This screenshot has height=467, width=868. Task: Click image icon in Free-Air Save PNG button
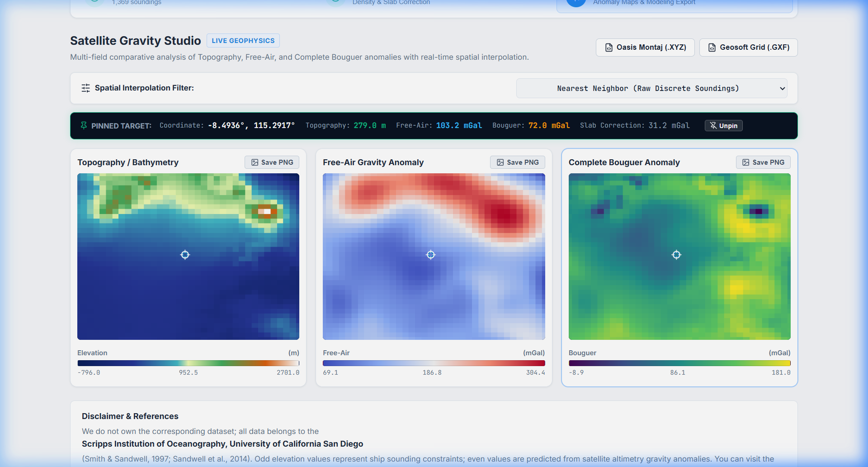pyautogui.click(x=500, y=162)
